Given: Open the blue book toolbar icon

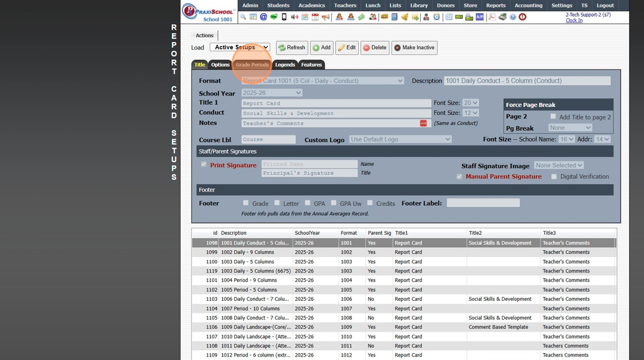Looking at the screenshot, I should pos(394,17).
